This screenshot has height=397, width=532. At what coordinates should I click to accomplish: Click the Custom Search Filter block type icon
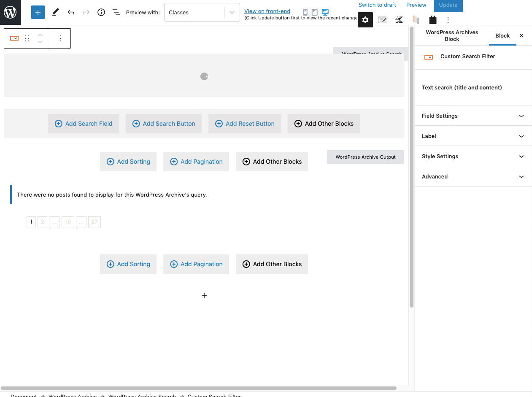pyautogui.click(x=14, y=38)
